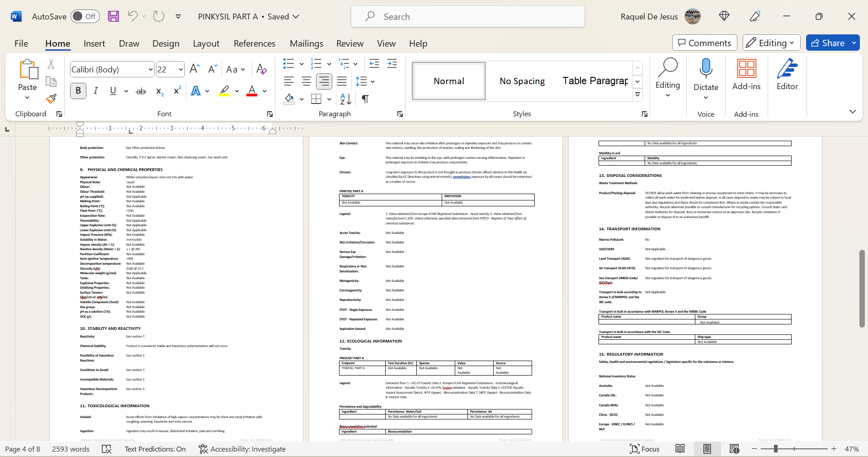Switch to the Review tab

pos(350,43)
